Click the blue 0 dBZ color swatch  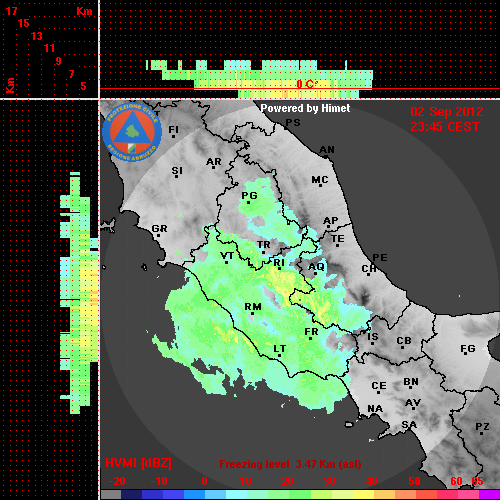194,495
